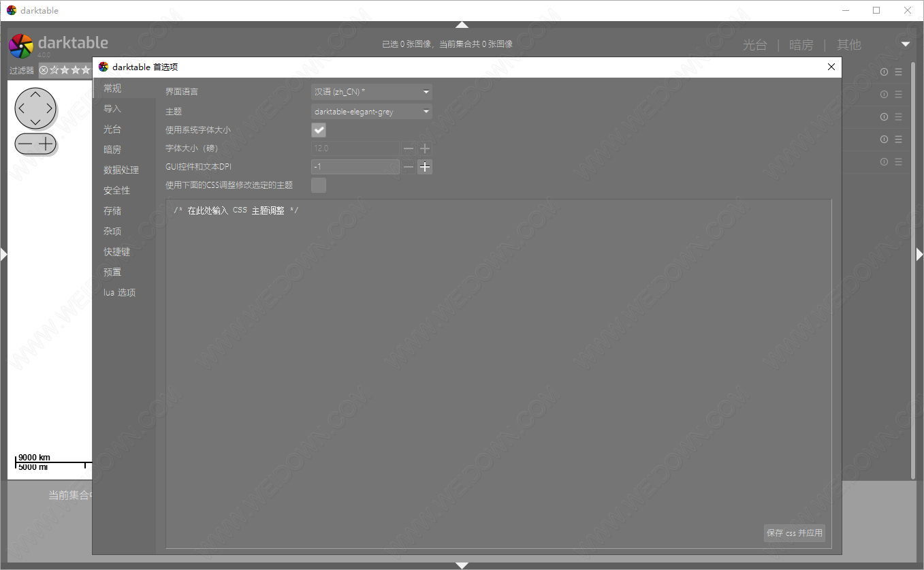Click the reject filter icon beside 过滤器
The image size is (924, 570).
tap(44, 70)
